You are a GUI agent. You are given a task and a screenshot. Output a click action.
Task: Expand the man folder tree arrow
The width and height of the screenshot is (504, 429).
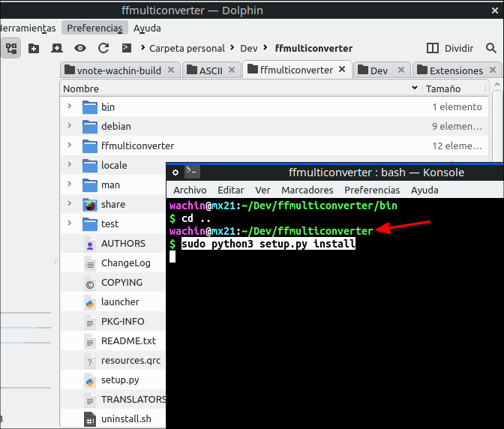coord(69,184)
